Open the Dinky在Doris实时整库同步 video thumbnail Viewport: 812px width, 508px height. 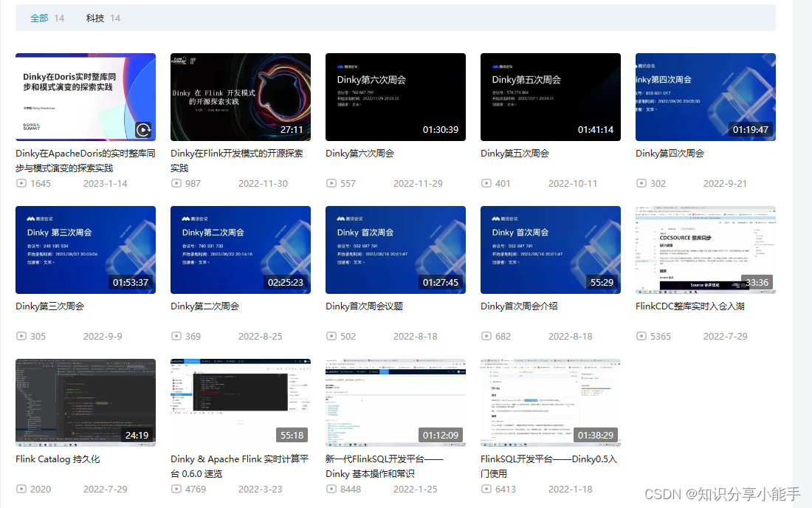(x=86, y=97)
